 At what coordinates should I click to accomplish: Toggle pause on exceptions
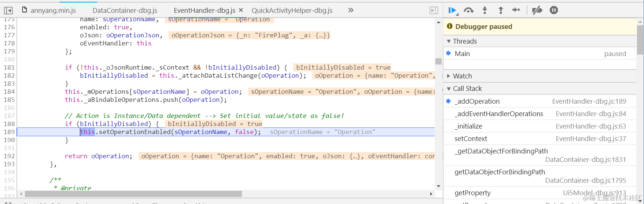(554, 10)
